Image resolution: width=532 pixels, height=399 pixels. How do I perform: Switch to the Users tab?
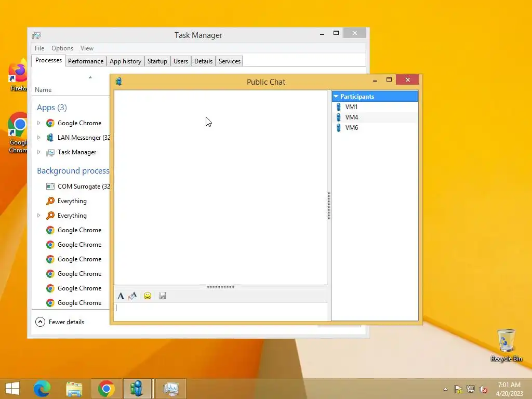[181, 61]
